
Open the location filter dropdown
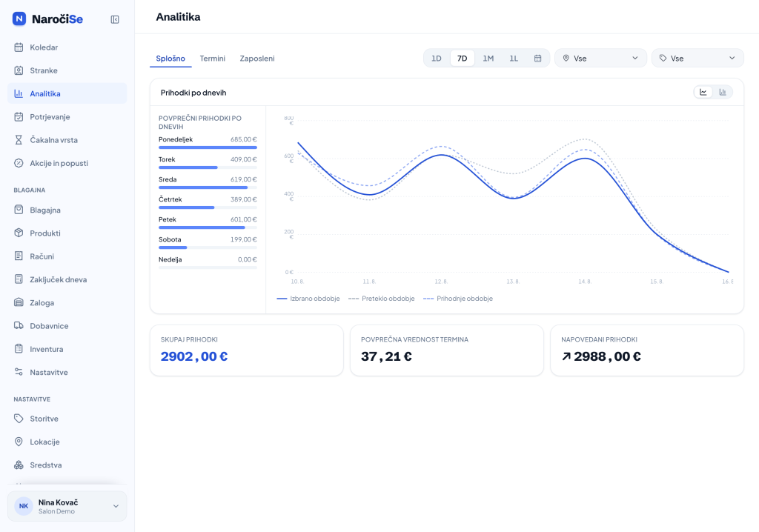600,59
